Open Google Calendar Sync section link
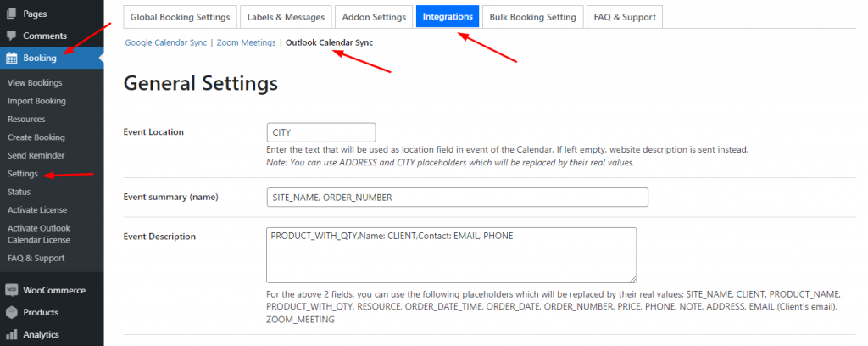The height and width of the screenshot is (346, 868). [165, 42]
